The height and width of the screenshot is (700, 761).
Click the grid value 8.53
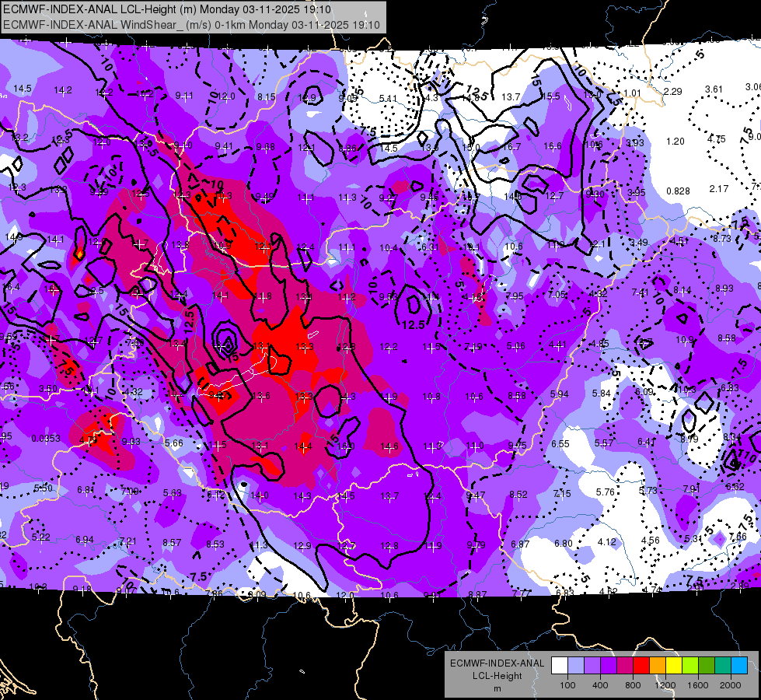pos(215,544)
